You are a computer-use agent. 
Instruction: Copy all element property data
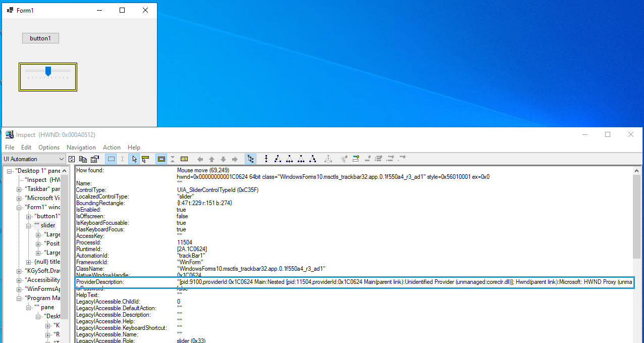[82, 159]
